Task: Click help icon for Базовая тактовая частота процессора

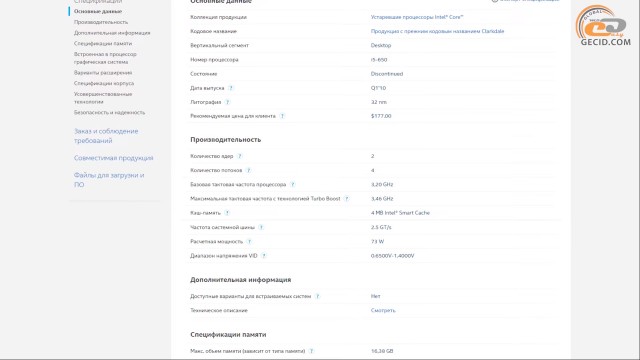Action: tap(293, 185)
